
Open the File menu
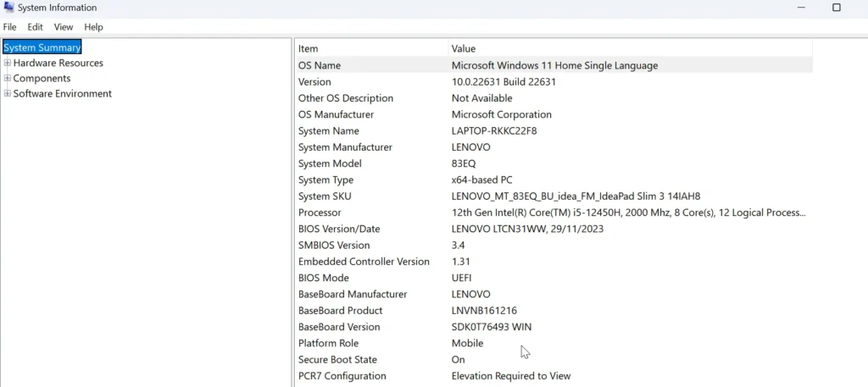9,26
